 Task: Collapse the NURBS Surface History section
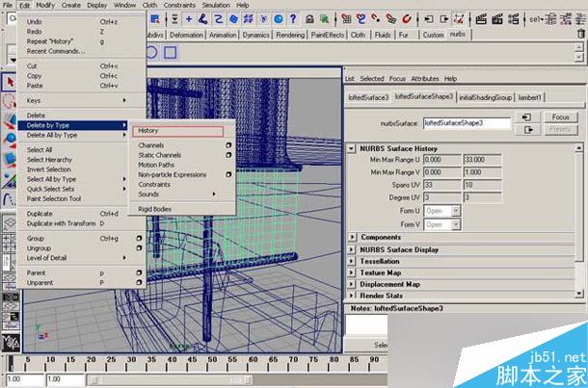point(352,148)
